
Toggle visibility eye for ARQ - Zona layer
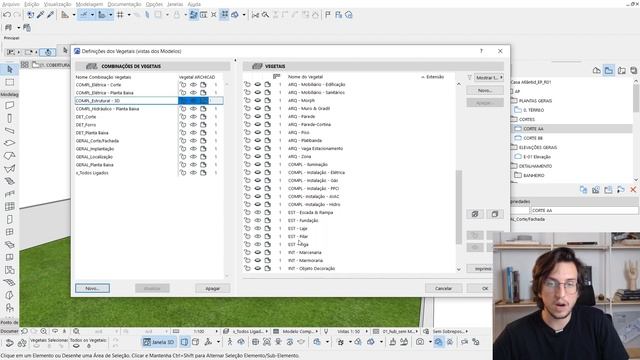[258, 156]
